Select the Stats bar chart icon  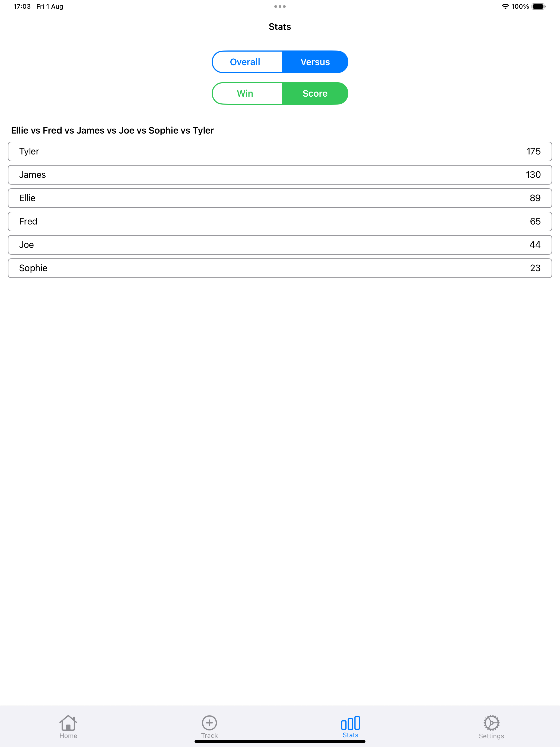(350, 723)
